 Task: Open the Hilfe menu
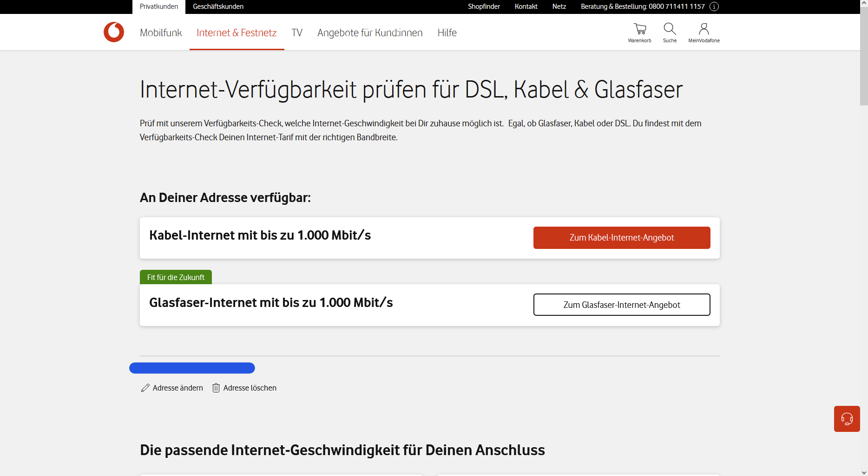pyautogui.click(x=447, y=33)
